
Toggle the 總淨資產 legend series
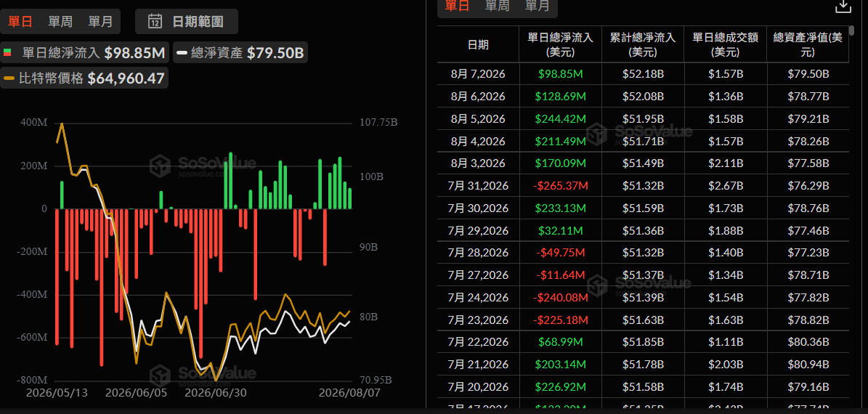240,53
